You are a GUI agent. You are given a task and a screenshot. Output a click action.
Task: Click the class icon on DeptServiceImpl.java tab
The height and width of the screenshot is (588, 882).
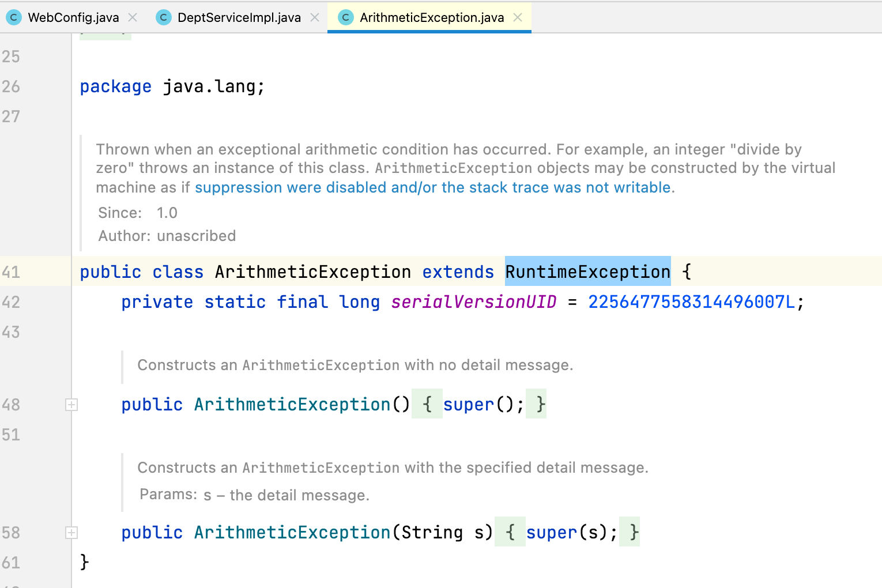click(x=164, y=17)
